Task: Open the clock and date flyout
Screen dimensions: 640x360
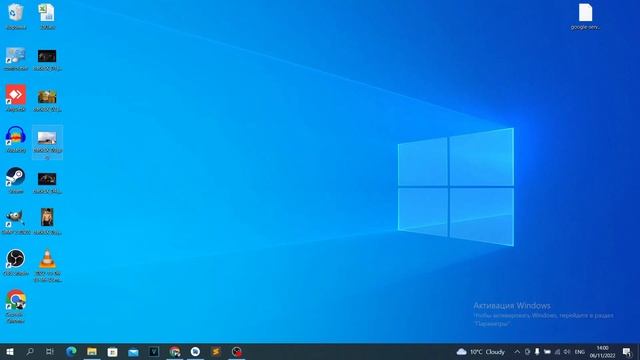Action: 602,351
